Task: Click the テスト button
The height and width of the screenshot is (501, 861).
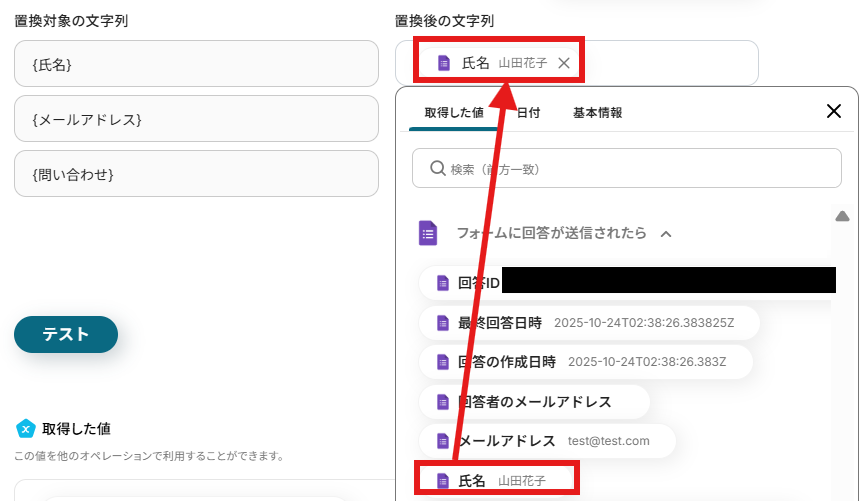Action: point(66,334)
